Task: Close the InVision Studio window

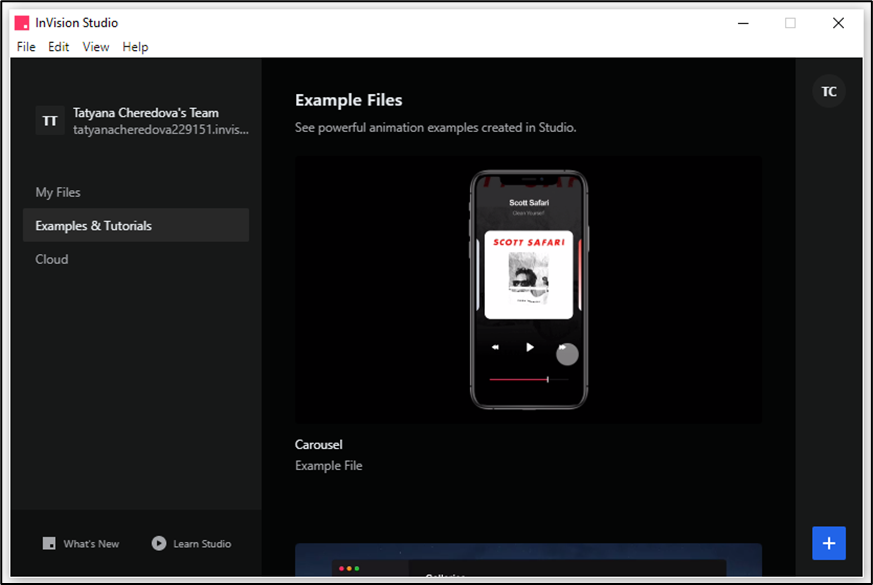Action: pos(838,23)
